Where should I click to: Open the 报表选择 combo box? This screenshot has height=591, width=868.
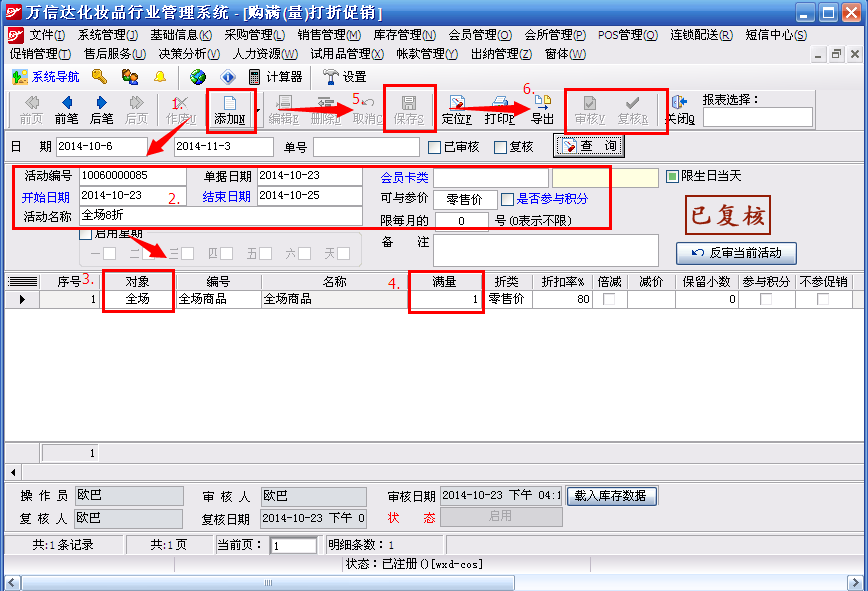pos(757,117)
